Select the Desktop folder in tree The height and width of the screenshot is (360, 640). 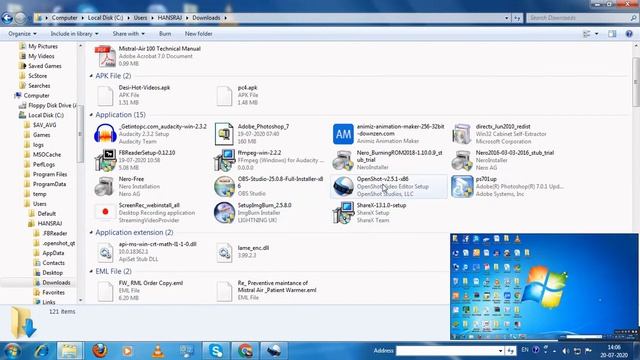click(x=53, y=273)
